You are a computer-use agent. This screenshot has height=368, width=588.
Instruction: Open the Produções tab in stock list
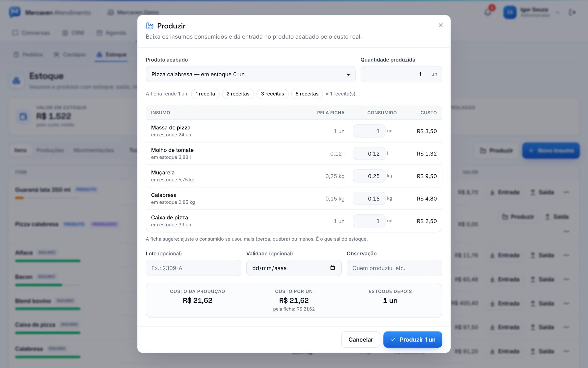pyautogui.click(x=50, y=150)
